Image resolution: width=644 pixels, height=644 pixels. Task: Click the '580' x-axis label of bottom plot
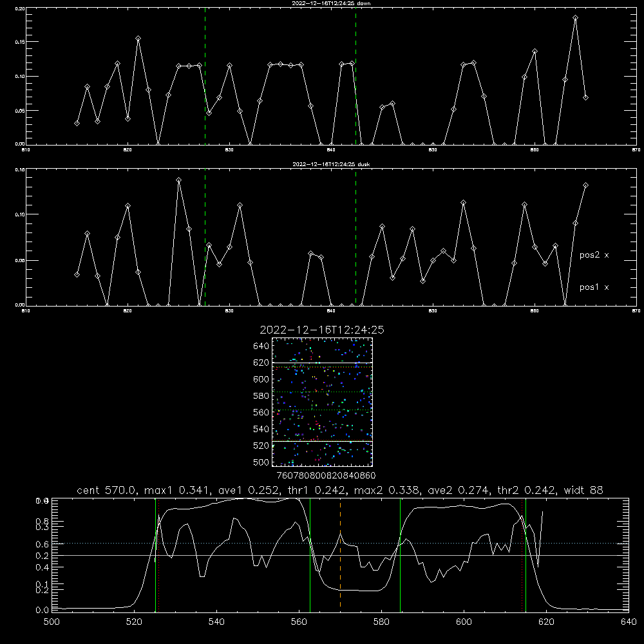(381, 622)
